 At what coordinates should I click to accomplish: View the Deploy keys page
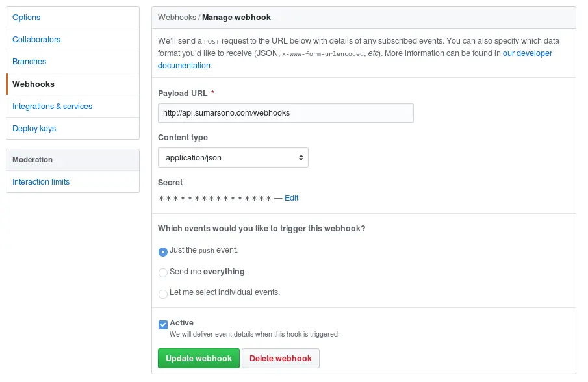34,128
